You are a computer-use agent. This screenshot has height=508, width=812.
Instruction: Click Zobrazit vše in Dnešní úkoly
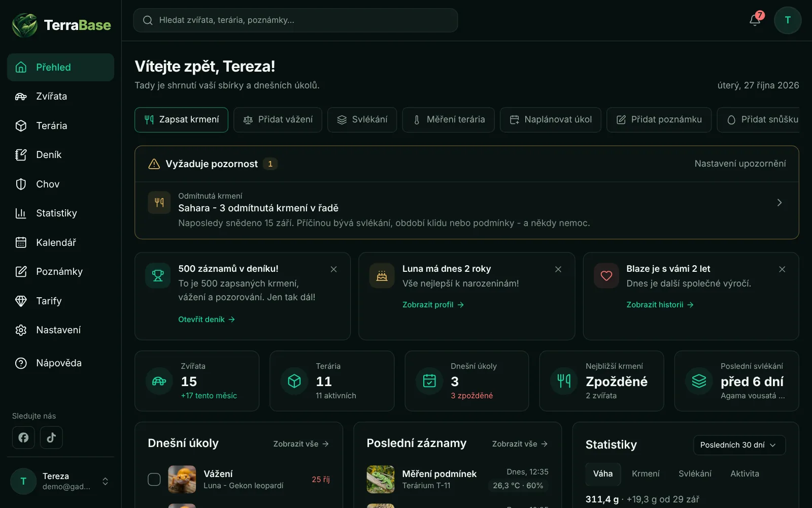[x=301, y=444]
